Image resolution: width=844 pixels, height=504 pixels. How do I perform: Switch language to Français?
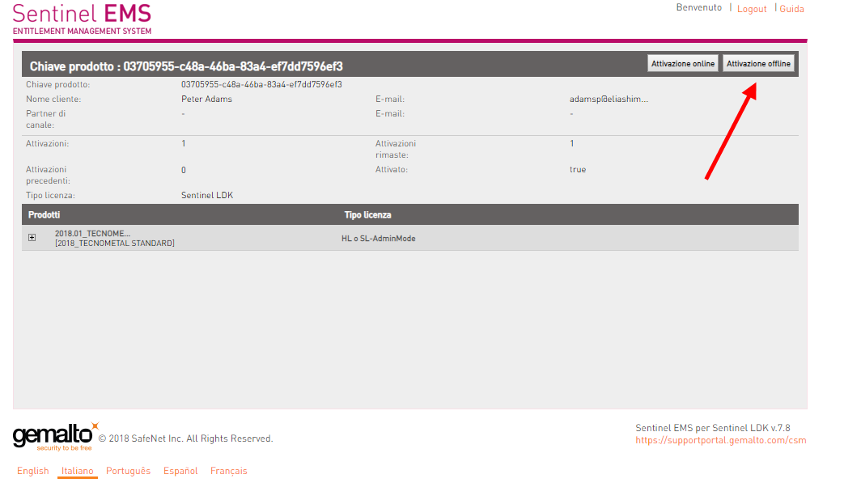click(x=228, y=471)
